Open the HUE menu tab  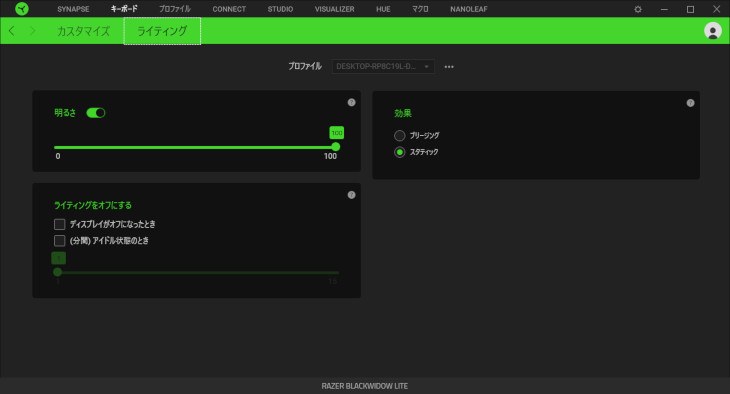click(x=383, y=9)
